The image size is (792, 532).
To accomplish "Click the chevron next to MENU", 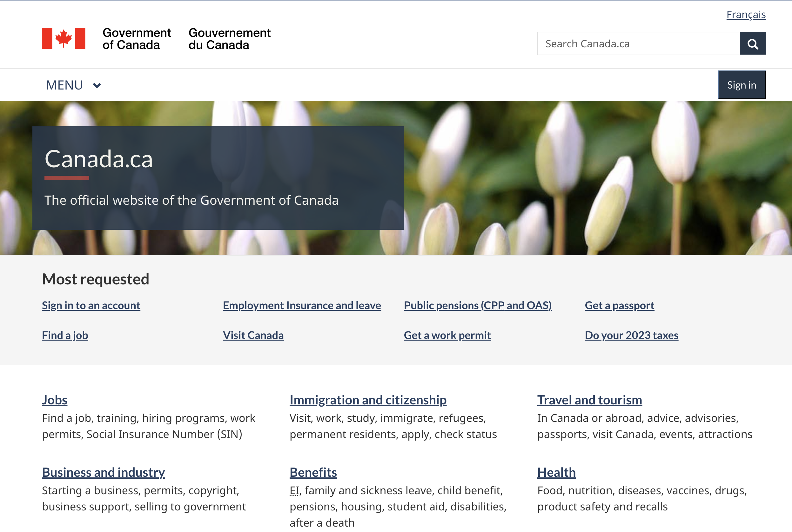I will (x=97, y=85).
